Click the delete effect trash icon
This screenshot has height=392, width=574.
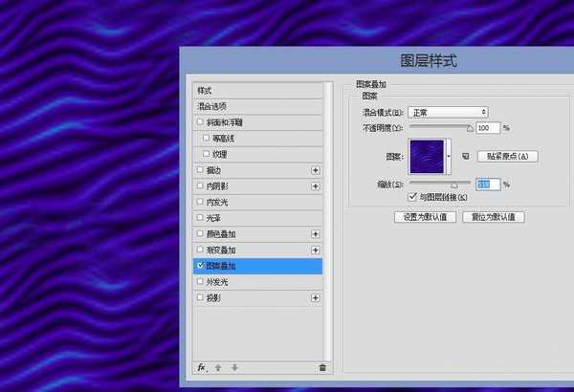pyautogui.click(x=322, y=367)
